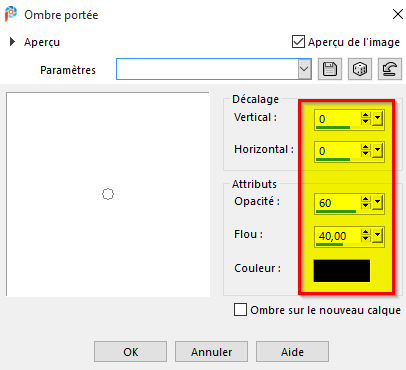Toggle the Aperçu de l'image checkbox
The height and width of the screenshot is (370, 406).
298,42
